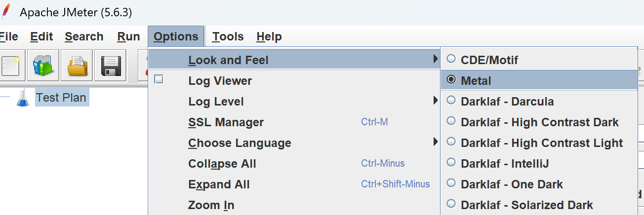
Task: Click the Test Plan flask icon
Action: point(23,98)
